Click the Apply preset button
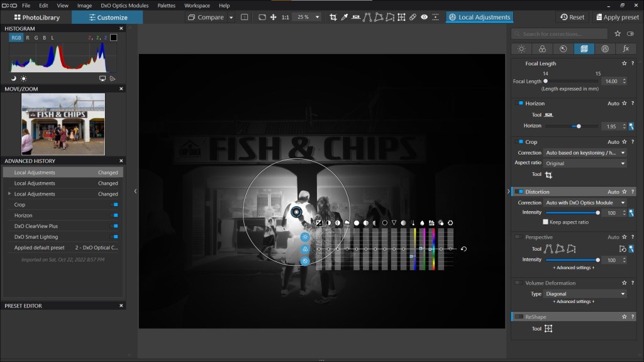 (x=616, y=17)
